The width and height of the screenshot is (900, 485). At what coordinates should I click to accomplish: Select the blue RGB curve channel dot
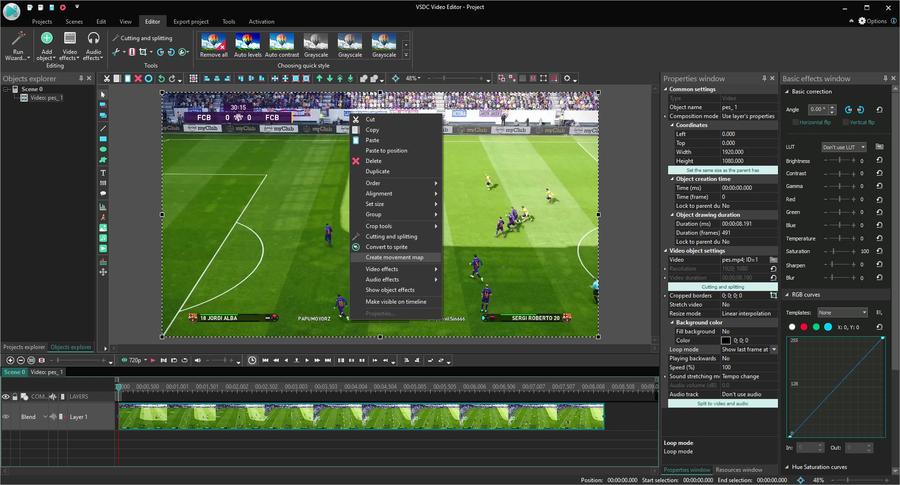click(x=828, y=327)
